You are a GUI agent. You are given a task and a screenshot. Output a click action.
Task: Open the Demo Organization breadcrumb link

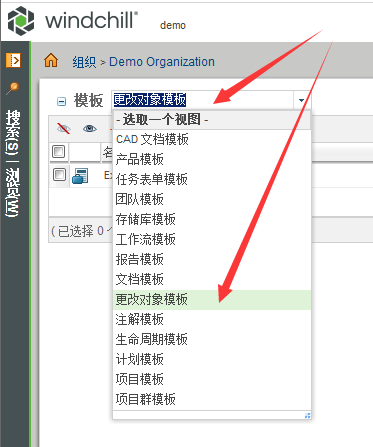pyautogui.click(x=162, y=62)
